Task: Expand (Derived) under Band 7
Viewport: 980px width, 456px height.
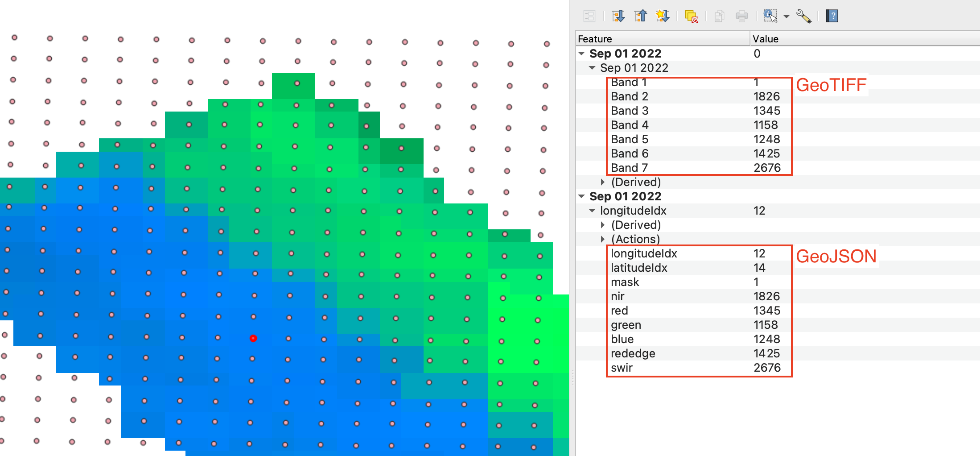Action: click(603, 182)
